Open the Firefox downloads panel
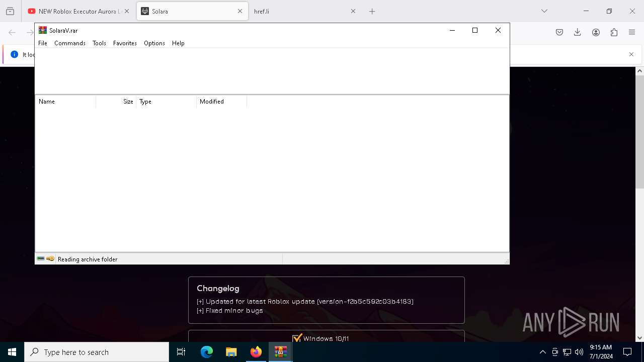 (x=578, y=32)
